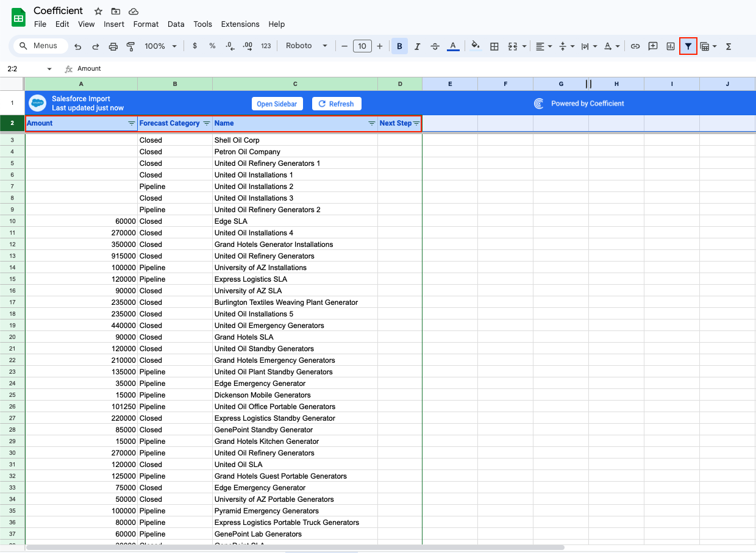756x553 pixels.
Task: Increase decimal places
Action: [248, 46]
